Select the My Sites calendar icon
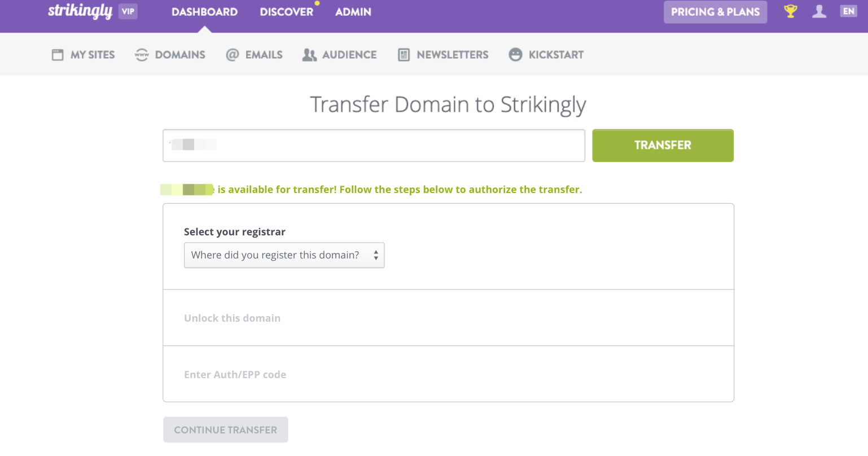 pyautogui.click(x=58, y=54)
